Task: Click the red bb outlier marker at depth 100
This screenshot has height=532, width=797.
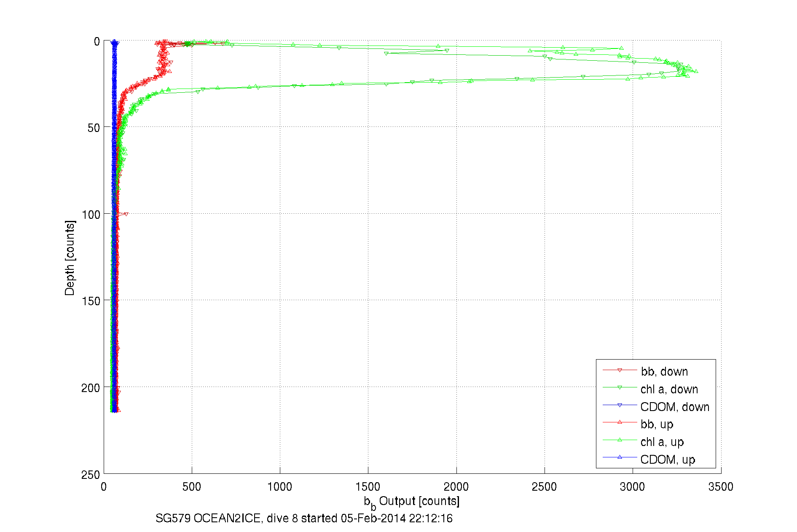Action: point(126,214)
